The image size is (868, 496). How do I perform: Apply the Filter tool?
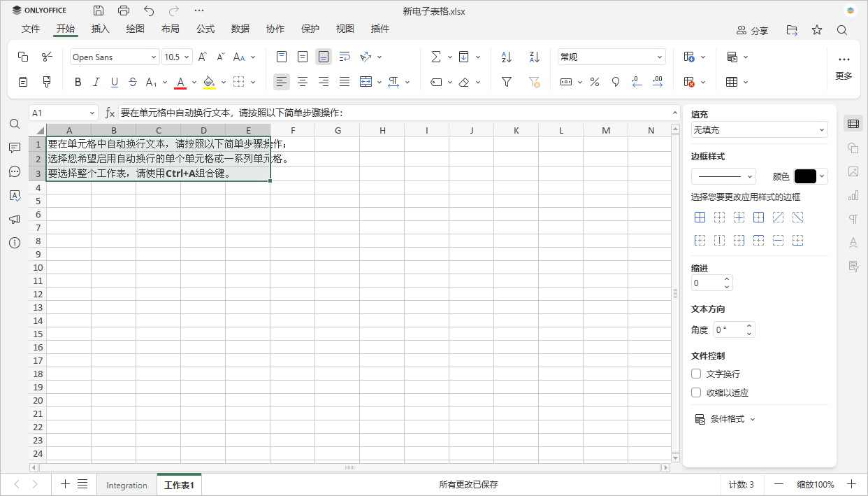coord(505,82)
